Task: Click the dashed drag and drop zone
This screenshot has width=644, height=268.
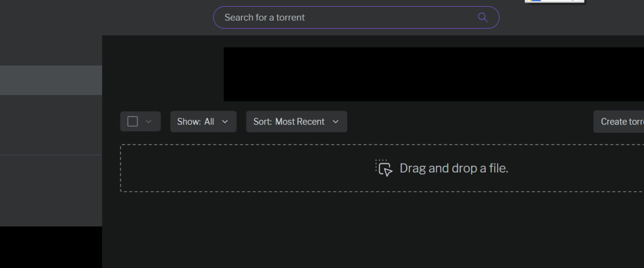Action: [382, 168]
